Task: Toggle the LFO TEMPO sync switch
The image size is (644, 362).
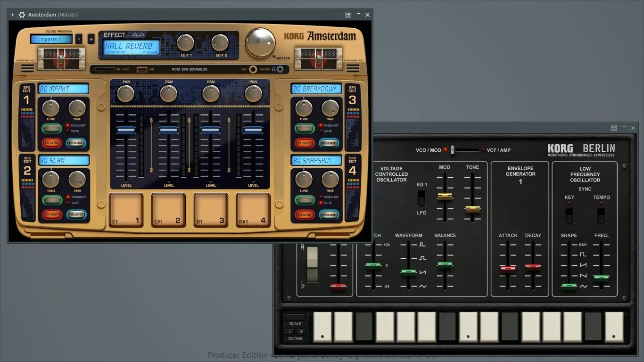Action: 601,215
